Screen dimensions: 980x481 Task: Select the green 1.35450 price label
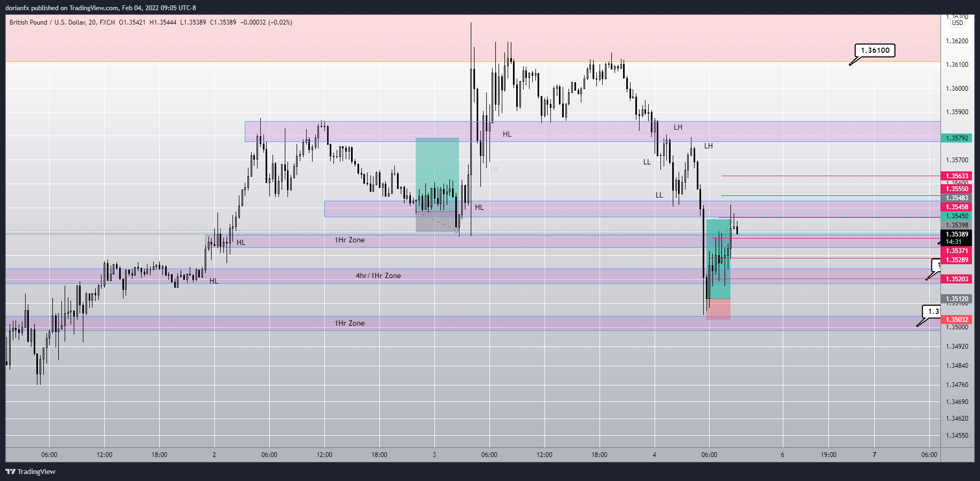956,216
